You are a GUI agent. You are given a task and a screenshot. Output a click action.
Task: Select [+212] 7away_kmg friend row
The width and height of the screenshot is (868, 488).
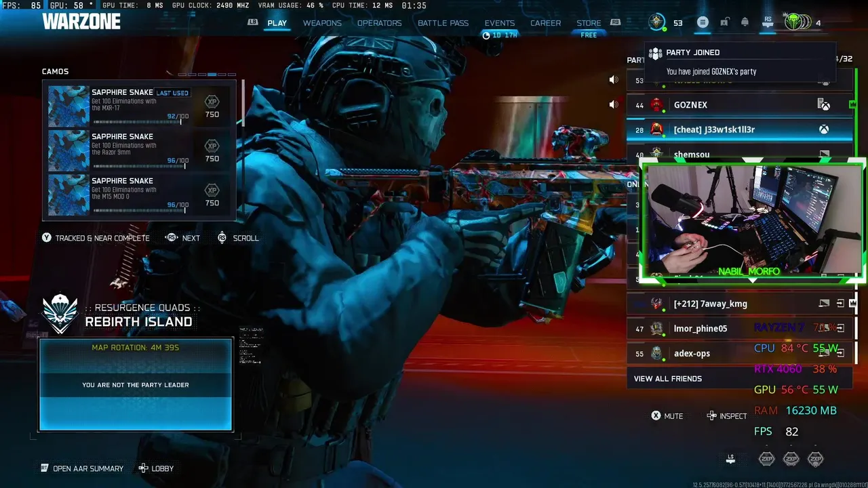(739, 304)
